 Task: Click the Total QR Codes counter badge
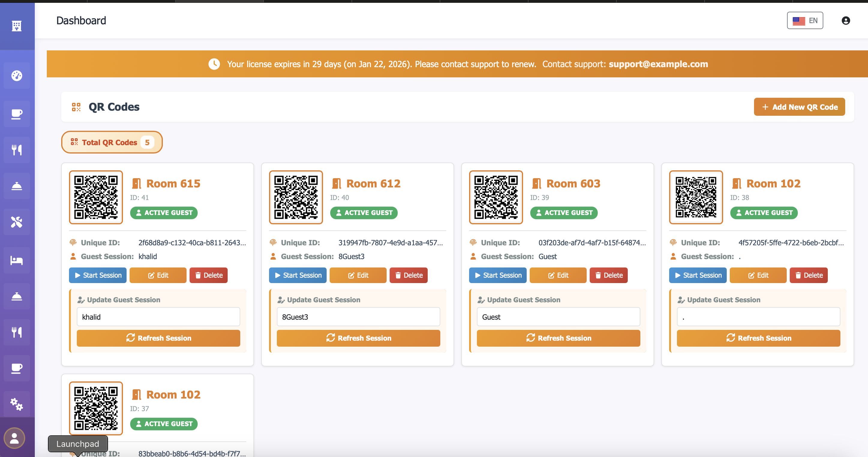[x=112, y=142]
